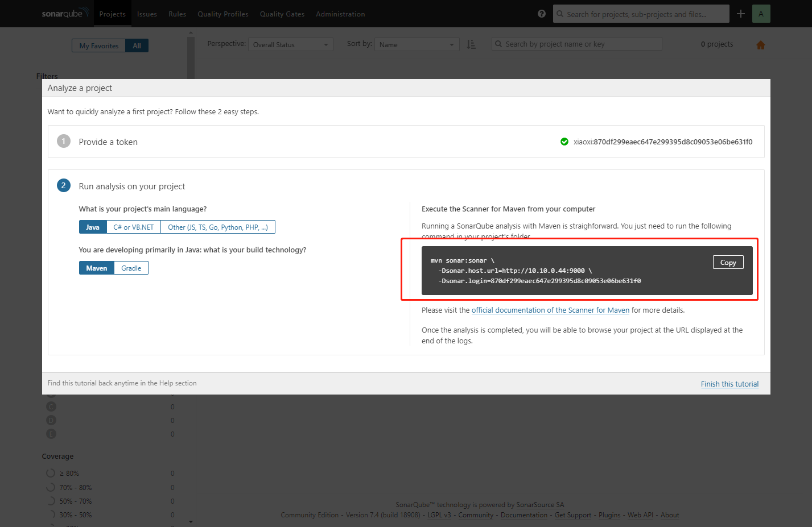Choose Java as main language
Viewport: 812px width, 527px height.
(x=93, y=227)
